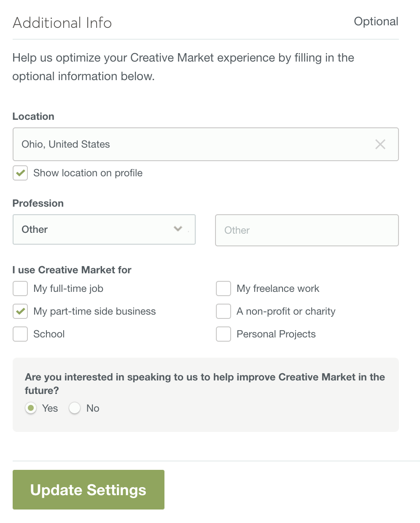Select the Yes radio button
Image resolution: width=420 pixels, height=523 pixels.
click(x=31, y=408)
